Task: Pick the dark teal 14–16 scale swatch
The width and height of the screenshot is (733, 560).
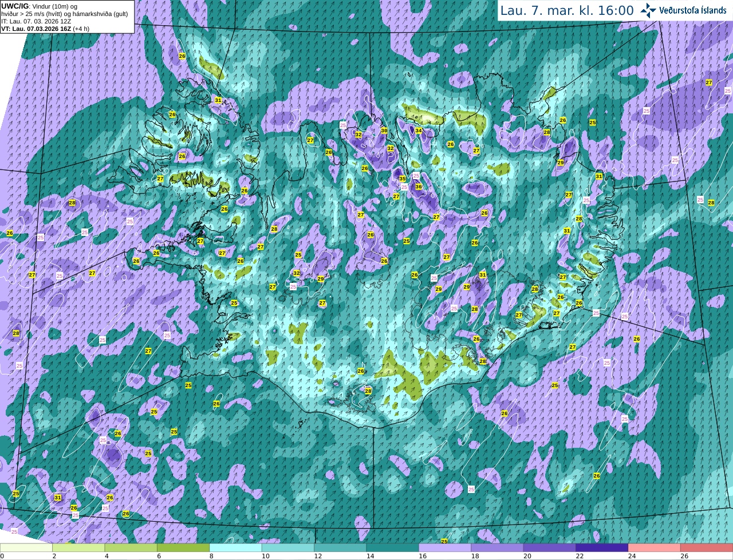Action: [393, 548]
